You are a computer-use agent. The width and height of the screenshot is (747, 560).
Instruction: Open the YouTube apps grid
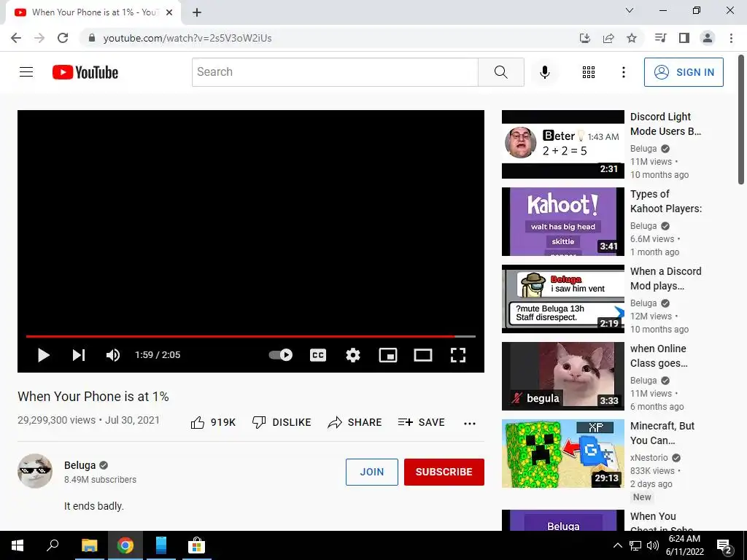click(x=589, y=72)
